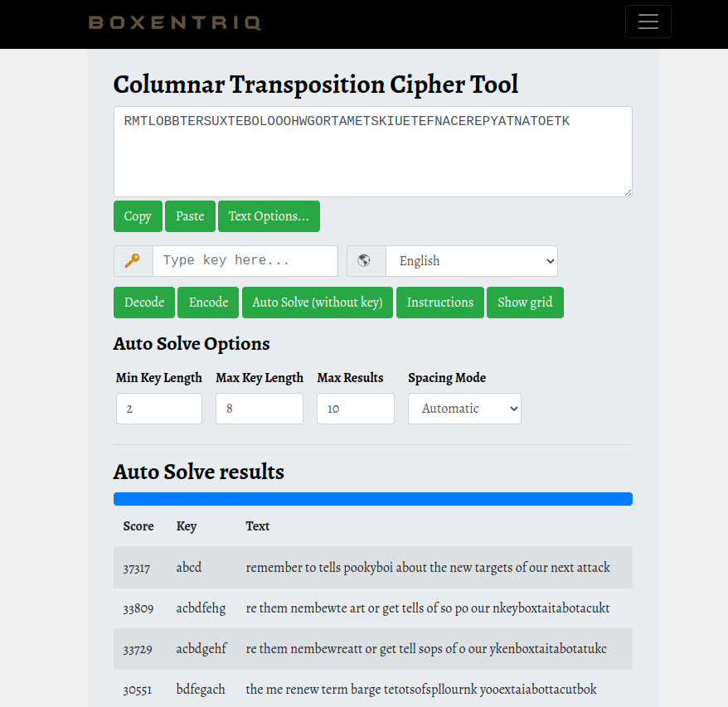Image resolution: width=728 pixels, height=707 pixels.
Task: Toggle Show grid
Action: tap(525, 303)
